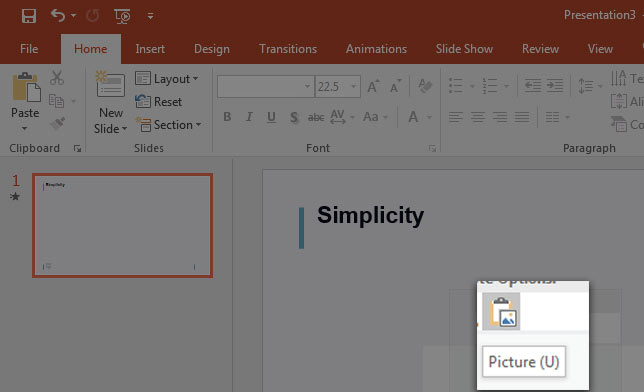The width and height of the screenshot is (644, 392).
Task: Increase font size icon
Action: [x=373, y=86]
